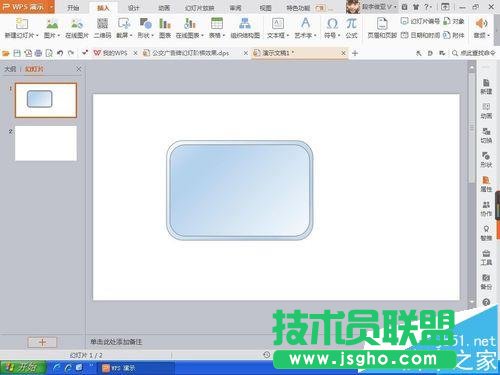The image size is (500, 375).
Task: Open the 特色功能 special features tab
Action: click(x=298, y=8)
